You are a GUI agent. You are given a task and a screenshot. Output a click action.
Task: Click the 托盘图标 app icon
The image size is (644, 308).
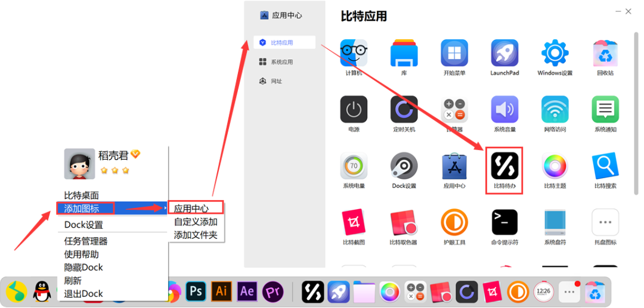click(x=605, y=222)
